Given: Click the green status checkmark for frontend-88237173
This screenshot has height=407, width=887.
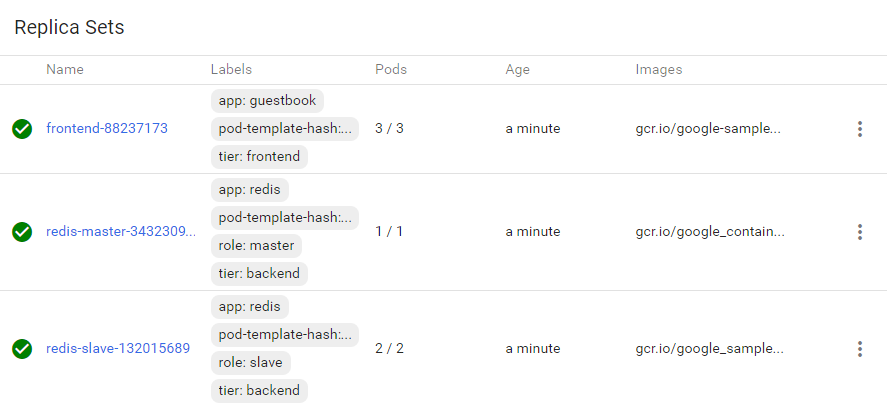Looking at the screenshot, I should [22, 129].
